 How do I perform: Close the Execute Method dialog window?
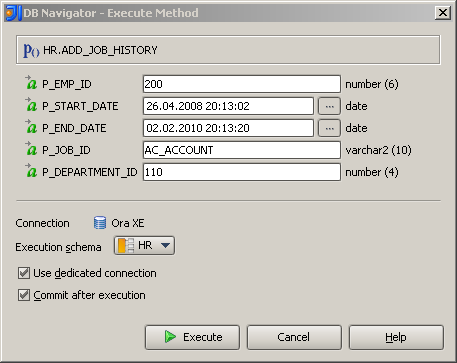(x=443, y=13)
